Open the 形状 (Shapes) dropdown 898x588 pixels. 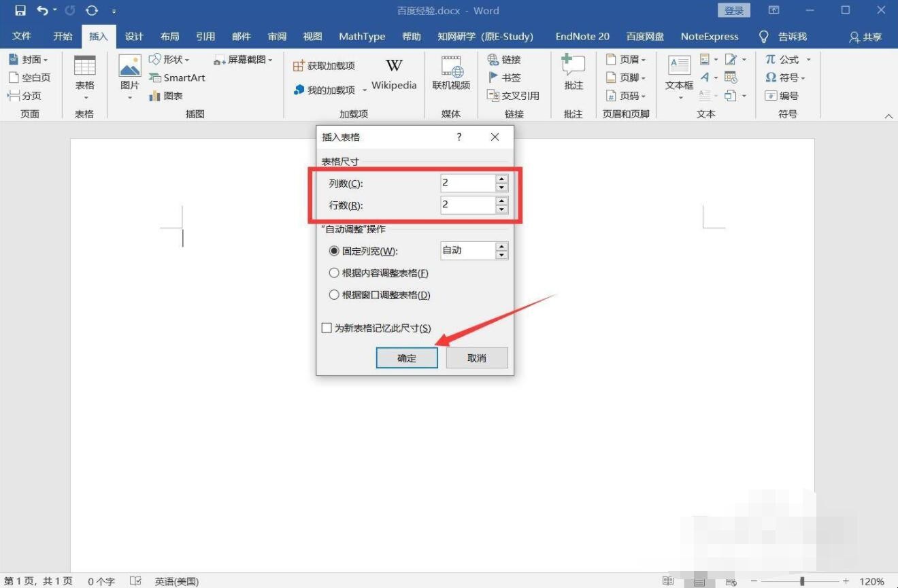(x=187, y=60)
